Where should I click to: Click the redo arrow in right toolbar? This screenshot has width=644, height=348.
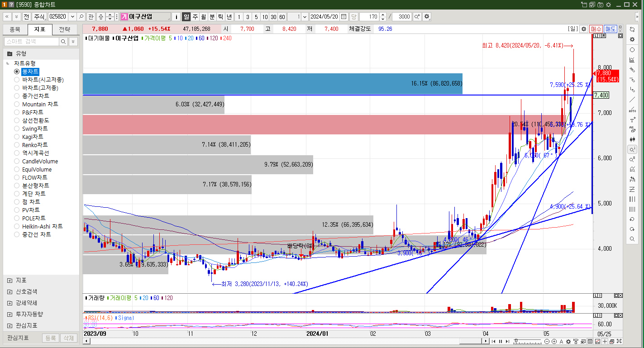click(x=632, y=229)
